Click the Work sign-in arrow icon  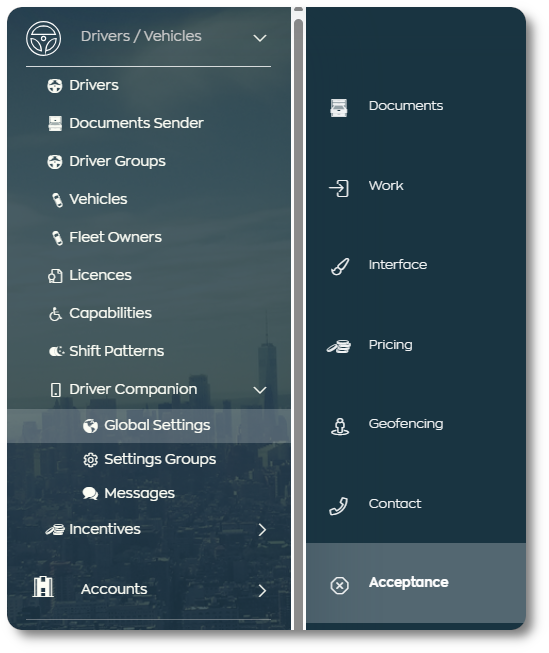tap(339, 188)
